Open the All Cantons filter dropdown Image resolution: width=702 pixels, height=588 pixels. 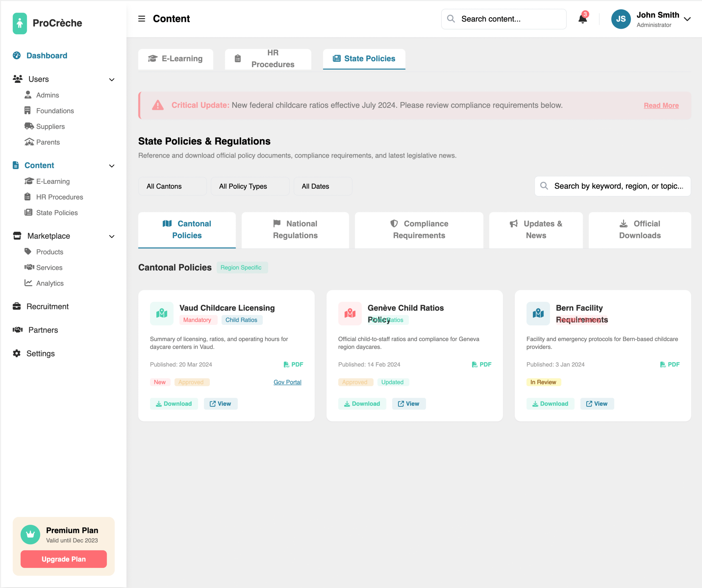click(172, 186)
